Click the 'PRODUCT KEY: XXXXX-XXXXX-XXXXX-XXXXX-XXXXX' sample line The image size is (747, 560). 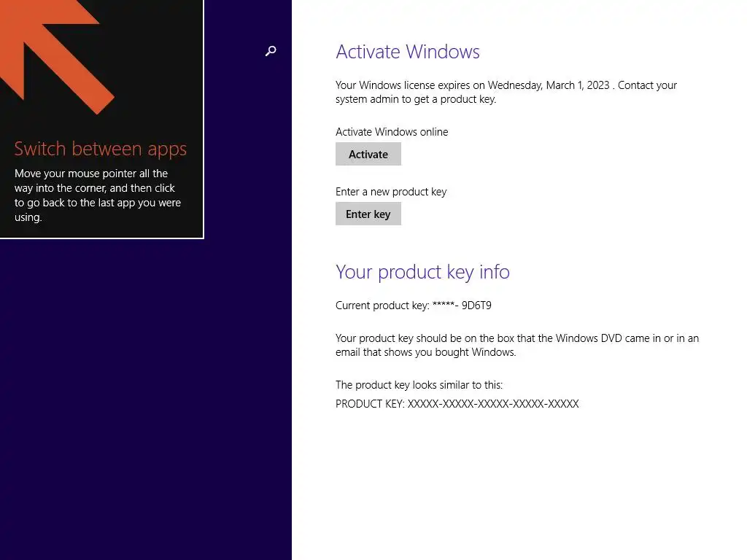click(x=457, y=404)
